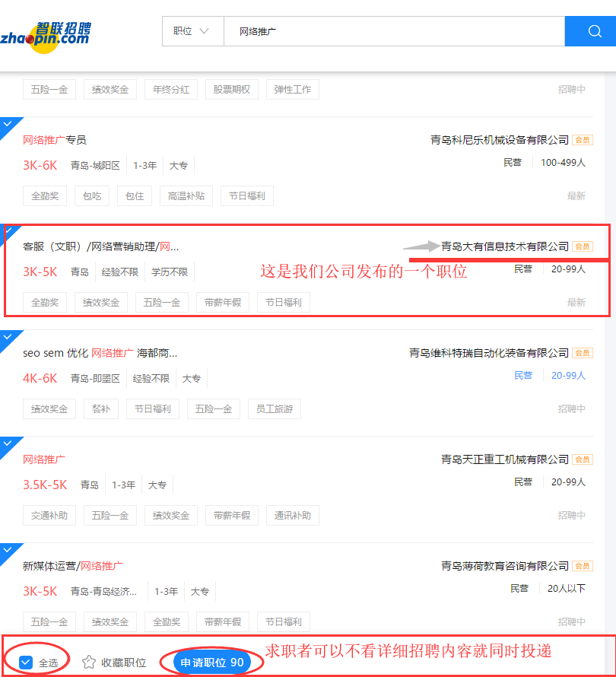This screenshot has width=616, height=677.
Task: Click the 包住 benefit tag
Action: tap(135, 196)
